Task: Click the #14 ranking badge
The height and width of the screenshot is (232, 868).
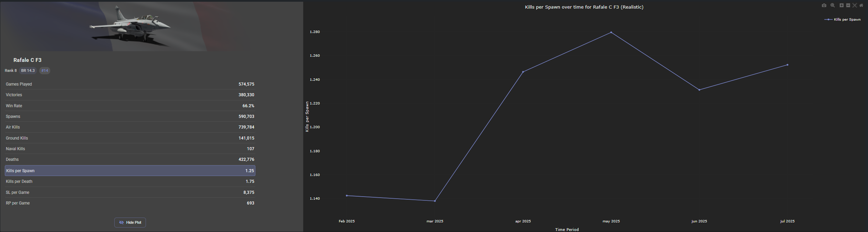Action: tap(45, 70)
